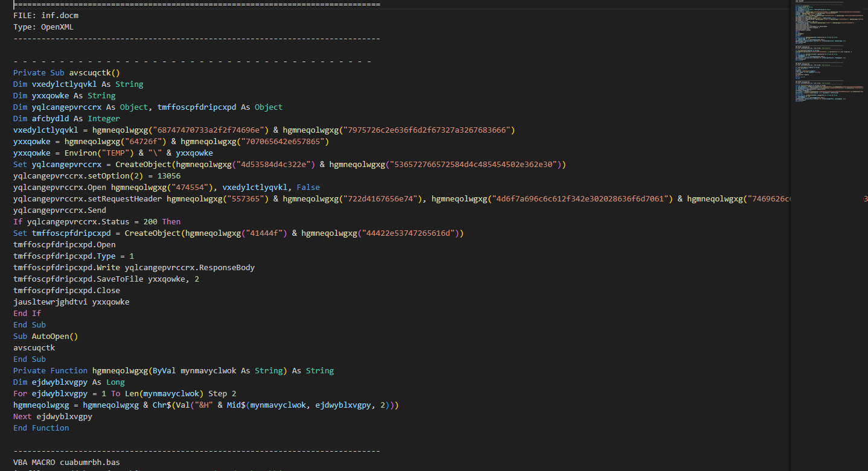Click the "Type: OpenXML" line
868x471 pixels.
coord(43,27)
